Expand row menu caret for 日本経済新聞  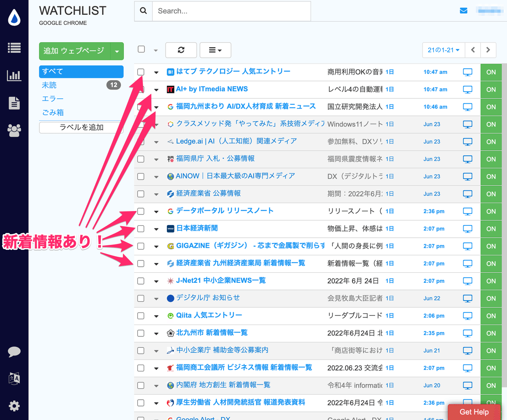pos(156,229)
